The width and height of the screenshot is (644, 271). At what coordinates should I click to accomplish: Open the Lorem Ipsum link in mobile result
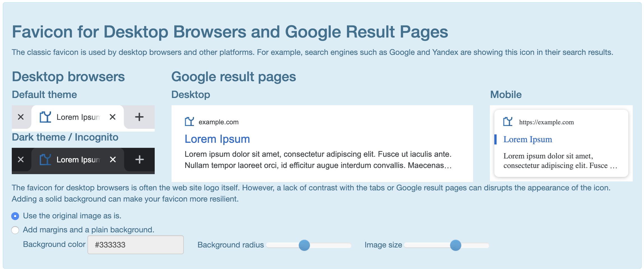pos(528,139)
